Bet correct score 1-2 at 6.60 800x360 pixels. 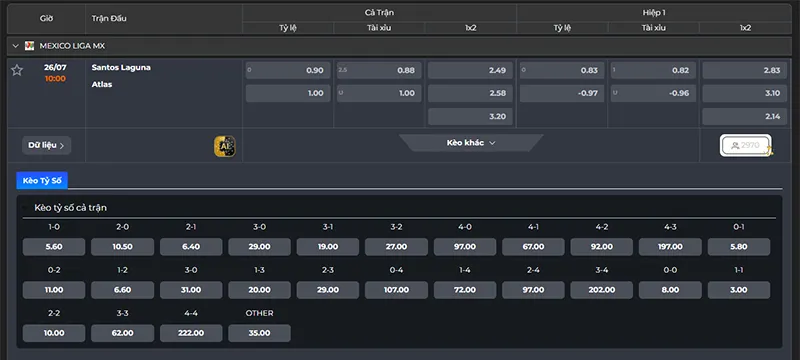click(x=122, y=290)
